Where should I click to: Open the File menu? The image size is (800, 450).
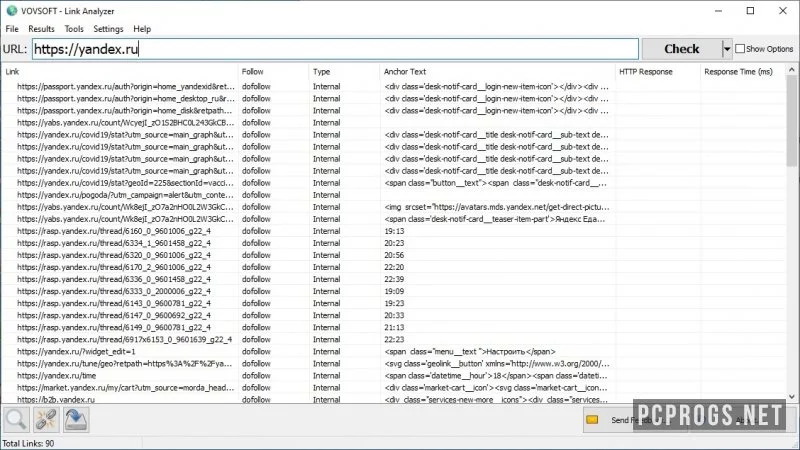click(12, 29)
